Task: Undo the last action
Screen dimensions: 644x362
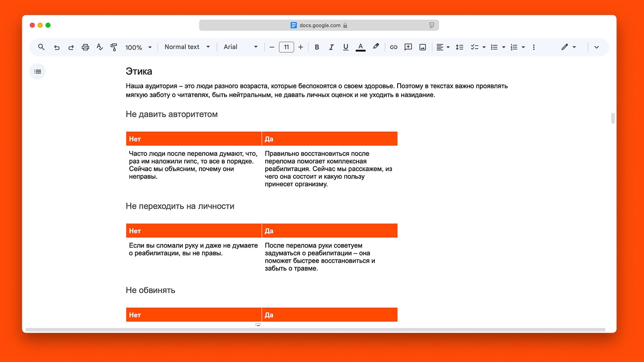Action: (56, 47)
